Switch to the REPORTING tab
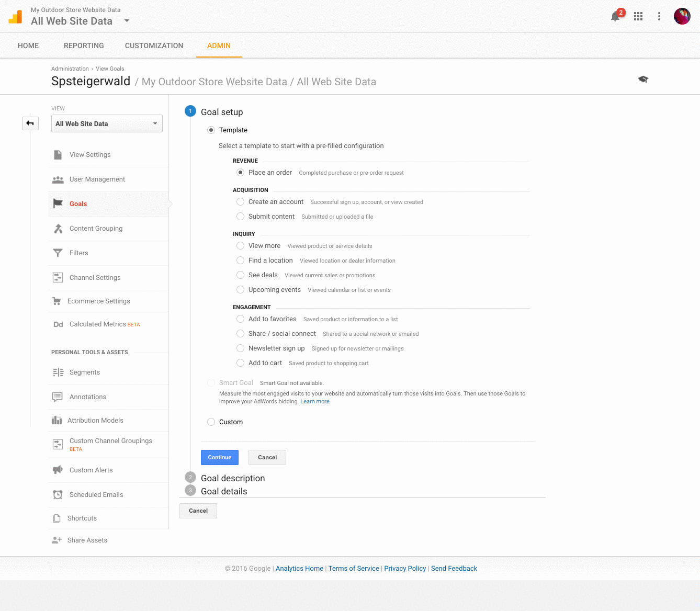Screen dimensions: 700x611 tap(84, 46)
